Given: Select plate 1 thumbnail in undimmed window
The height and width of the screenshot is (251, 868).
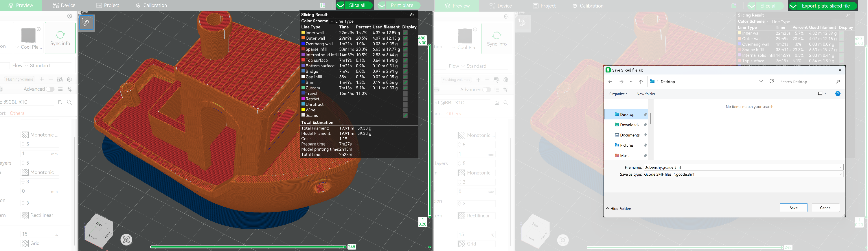Looking at the screenshot, I should point(87,23).
